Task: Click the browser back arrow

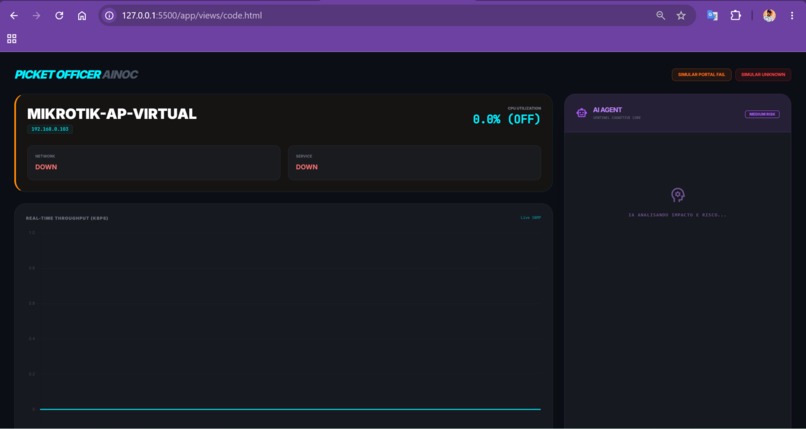Action: click(x=14, y=15)
